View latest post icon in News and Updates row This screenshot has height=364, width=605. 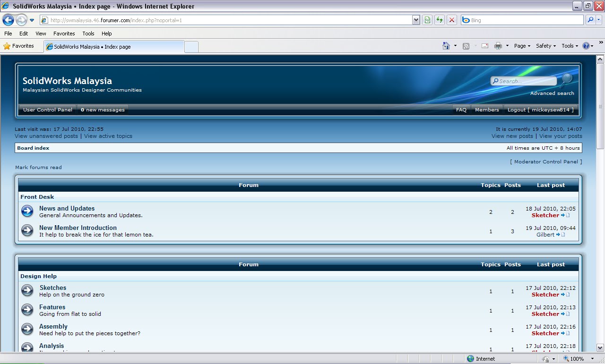(565, 215)
